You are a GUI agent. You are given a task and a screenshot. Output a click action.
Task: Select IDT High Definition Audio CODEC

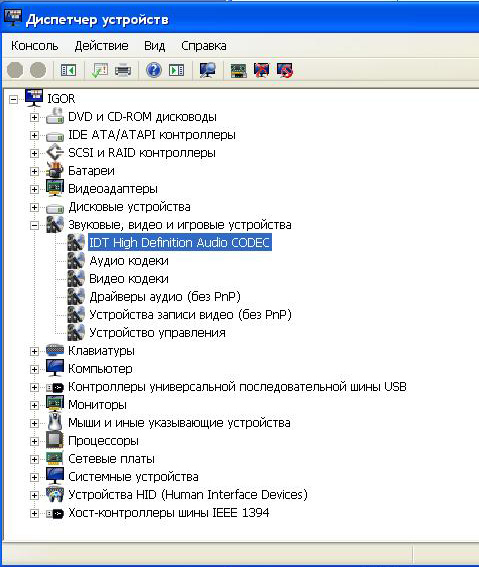coord(180,242)
